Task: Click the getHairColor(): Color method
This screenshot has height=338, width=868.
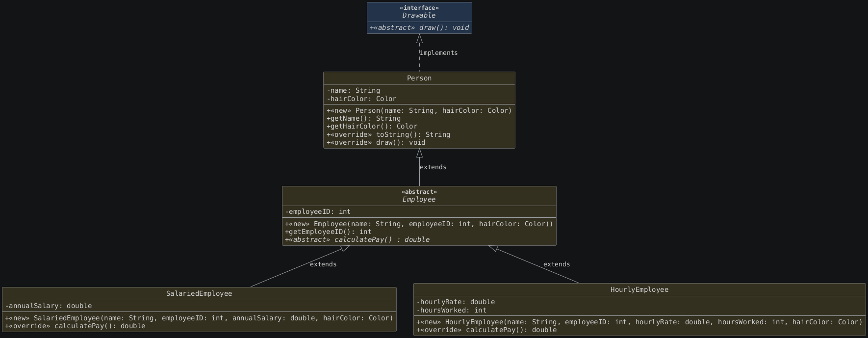Action: pyautogui.click(x=372, y=126)
